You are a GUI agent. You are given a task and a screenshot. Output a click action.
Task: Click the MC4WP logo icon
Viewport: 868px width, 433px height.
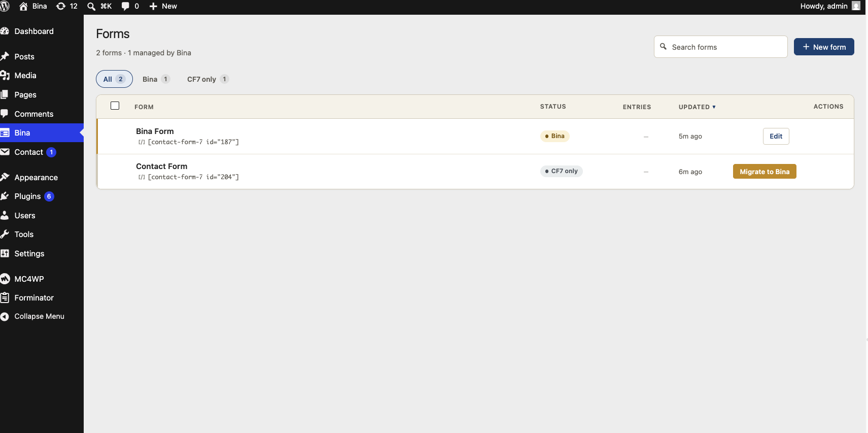(5, 279)
